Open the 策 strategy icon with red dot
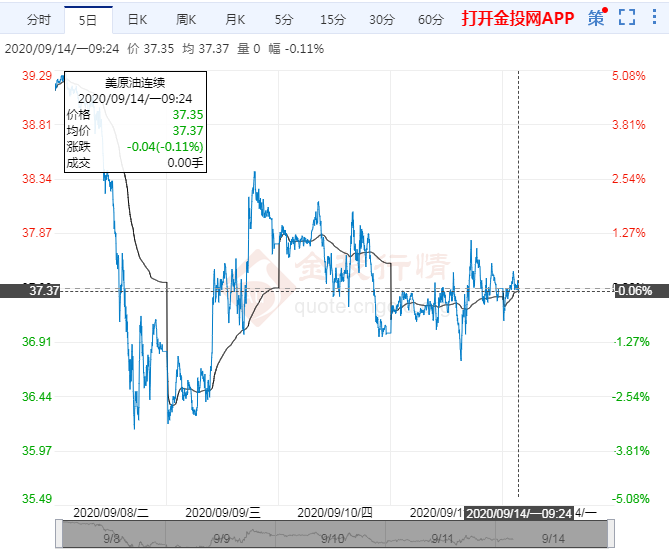Viewport: 669px width, 553px height. pos(597,18)
